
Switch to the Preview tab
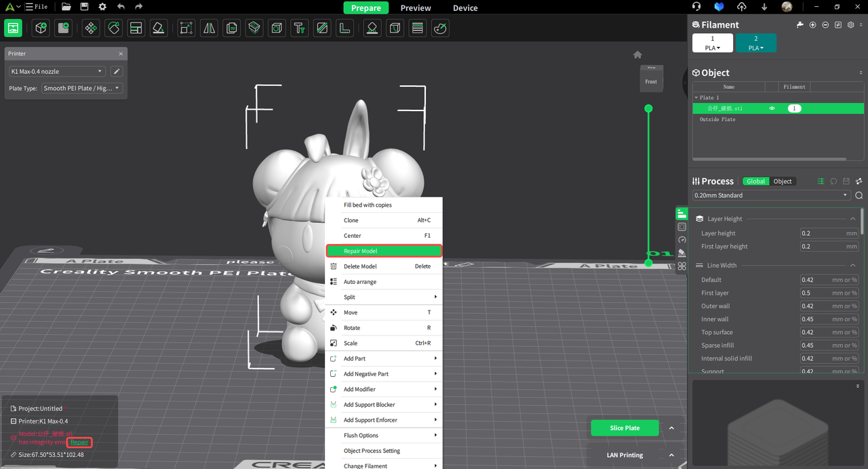(416, 8)
